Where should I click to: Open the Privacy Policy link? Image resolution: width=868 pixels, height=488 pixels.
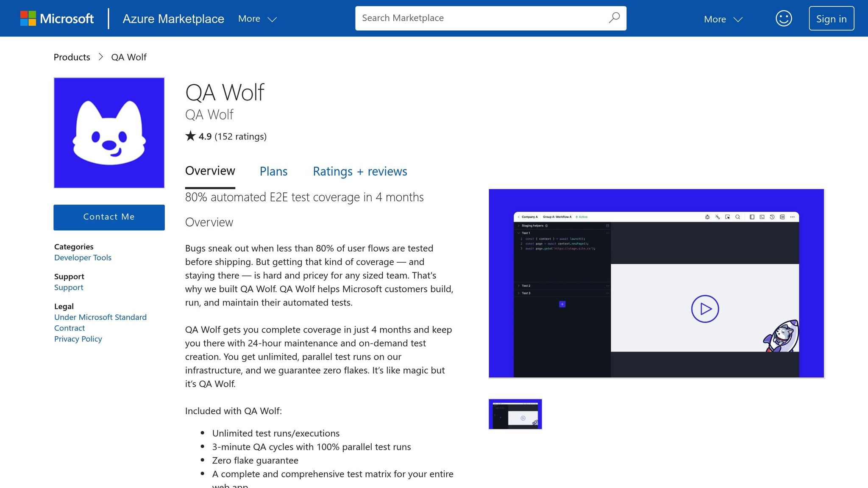[x=78, y=339]
